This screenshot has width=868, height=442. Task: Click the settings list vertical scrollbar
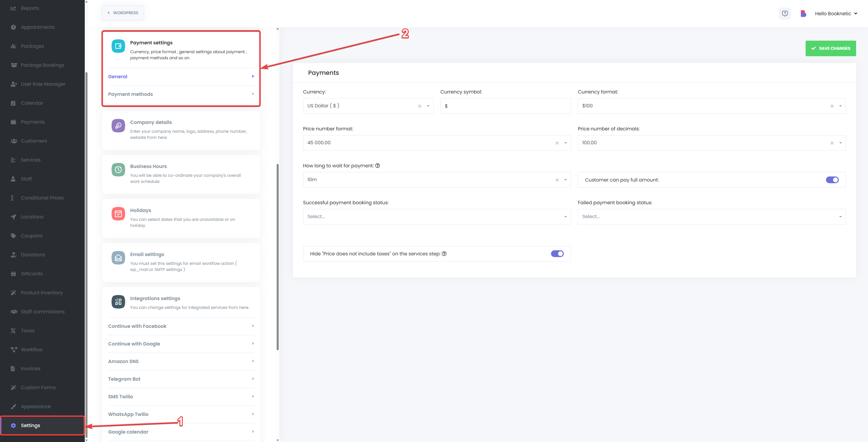(278, 257)
